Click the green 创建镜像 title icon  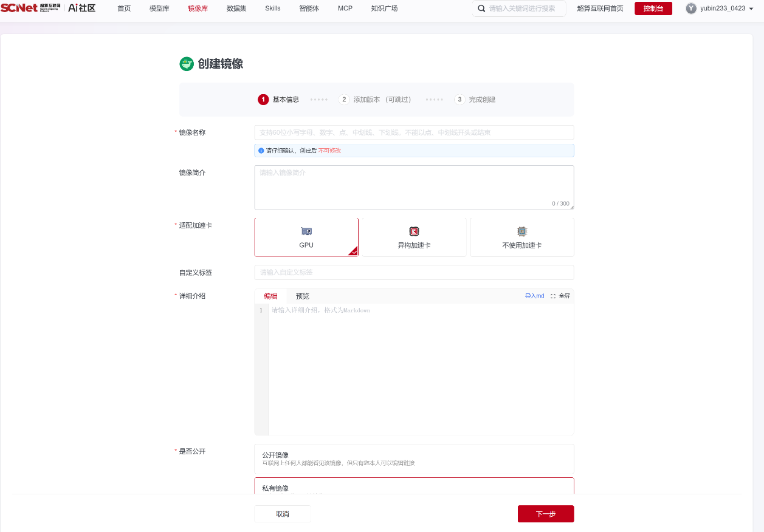pos(187,64)
